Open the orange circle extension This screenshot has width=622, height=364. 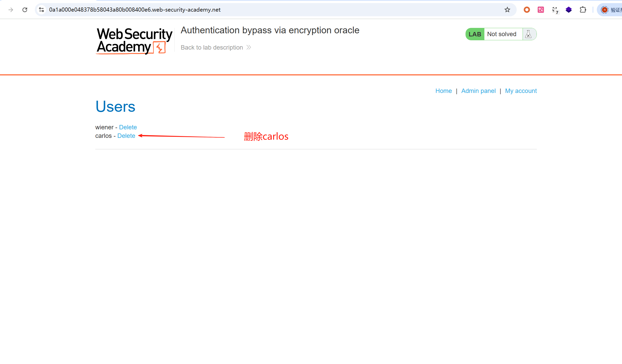[527, 10]
